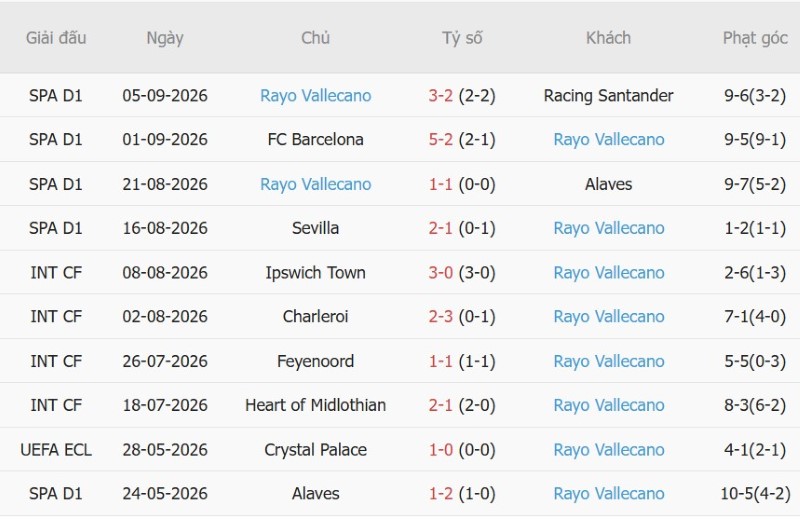Screen dimensions: 800x521
Task: Open Alaves home team on 24-05-2026
Action: 315,493
